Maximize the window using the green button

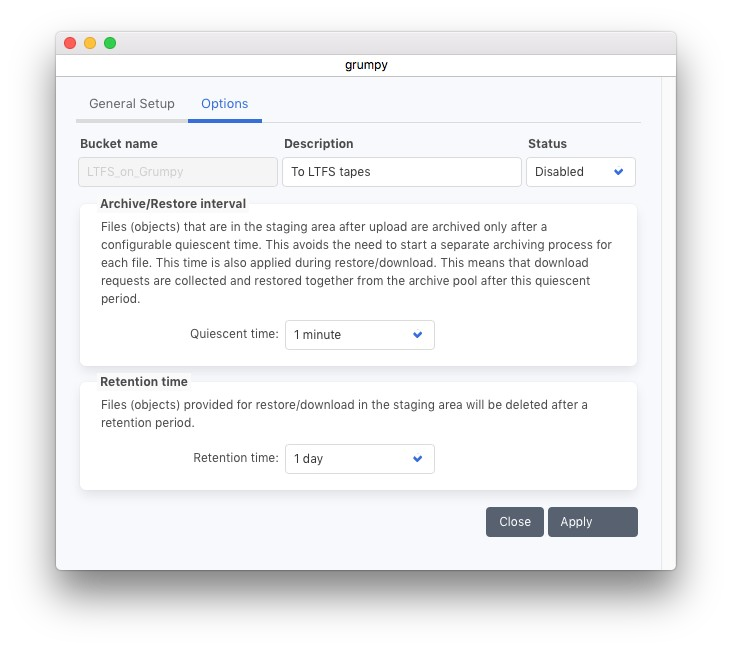click(110, 43)
